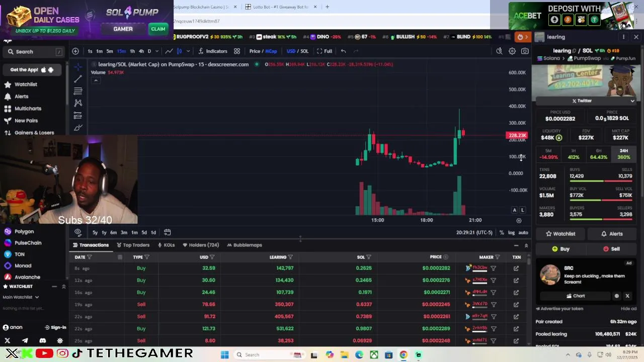Minimize the transactions panel

516,245
